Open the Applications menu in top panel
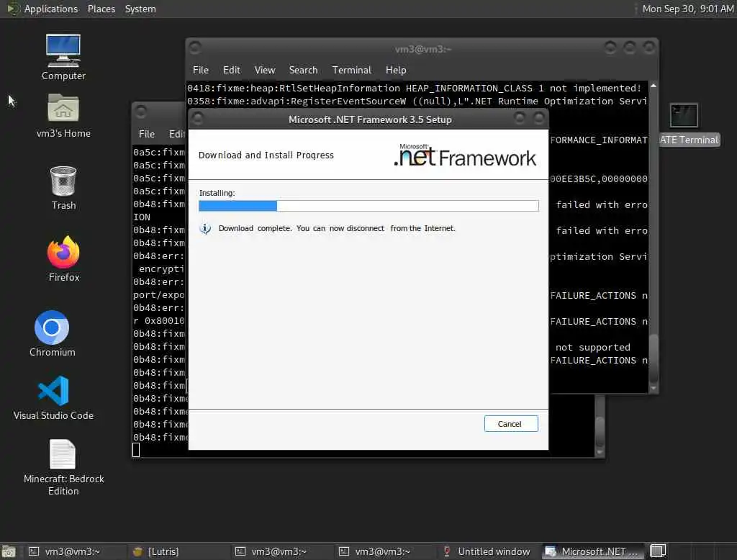This screenshot has height=560, width=737. click(51, 9)
